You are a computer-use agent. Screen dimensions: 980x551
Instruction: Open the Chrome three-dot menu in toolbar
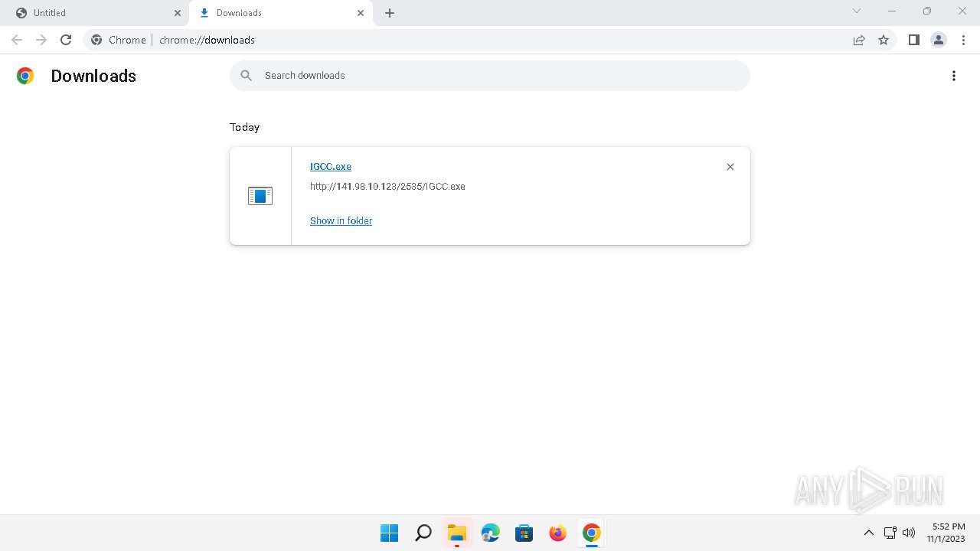click(962, 40)
